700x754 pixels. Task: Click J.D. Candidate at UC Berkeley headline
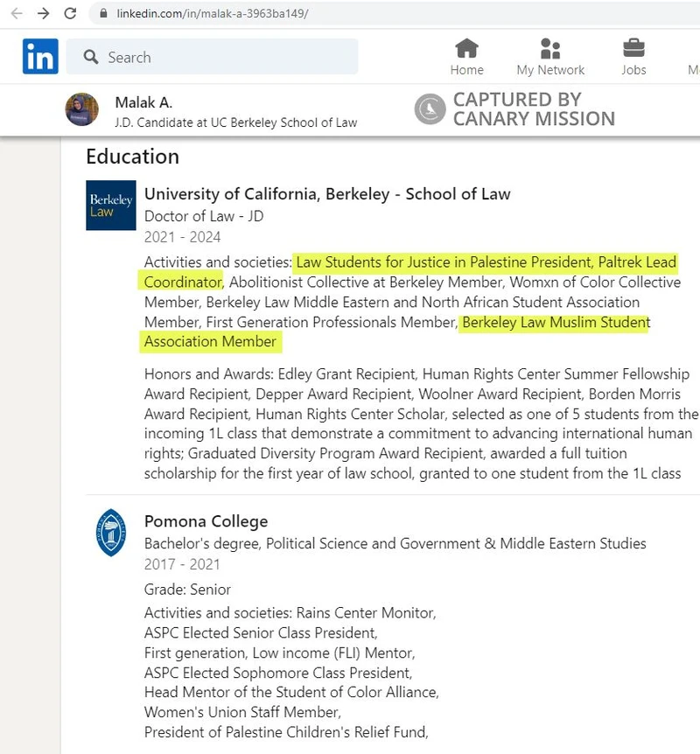tap(235, 122)
